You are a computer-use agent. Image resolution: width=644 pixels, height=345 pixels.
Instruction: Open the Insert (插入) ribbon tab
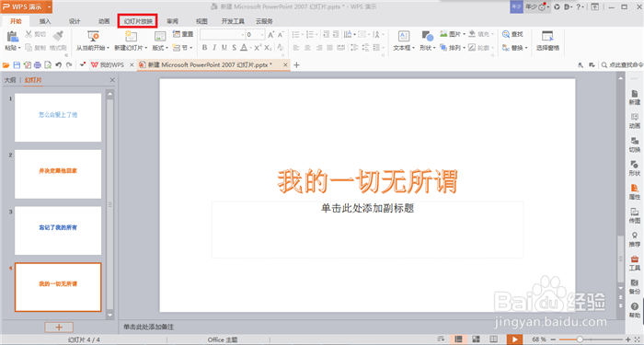pyautogui.click(x=45, y=21)
